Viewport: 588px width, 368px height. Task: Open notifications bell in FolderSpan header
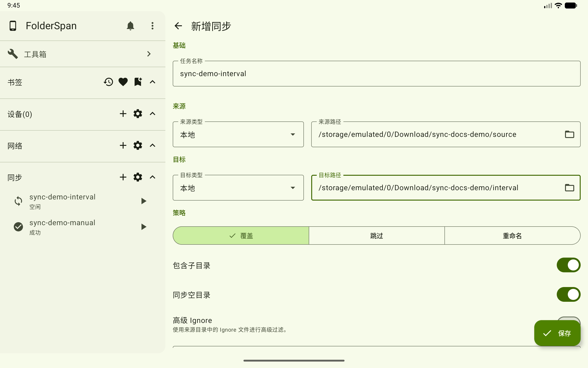click(x=130, y=26)
